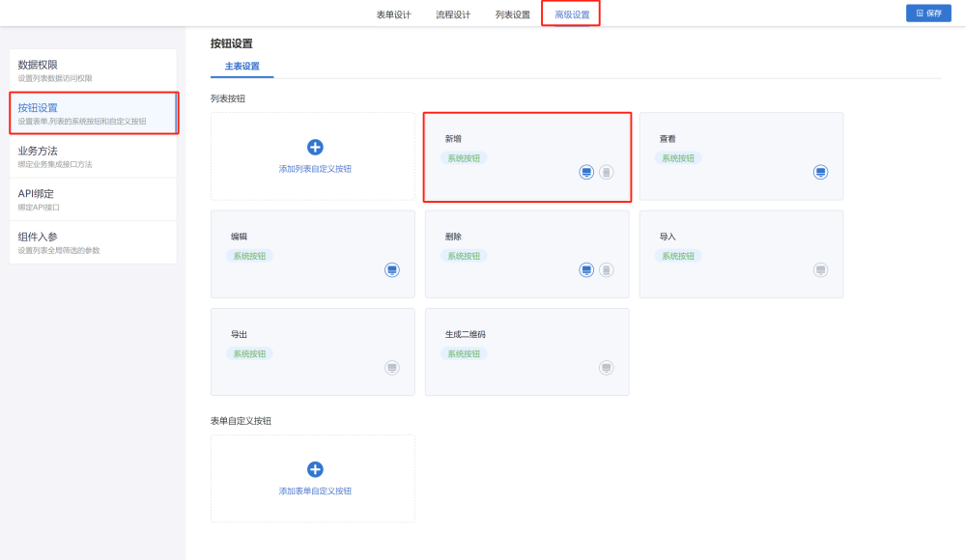Select the 主表设置 sub-tab
Screen dimensions: 966x560
tap(242, 67)
